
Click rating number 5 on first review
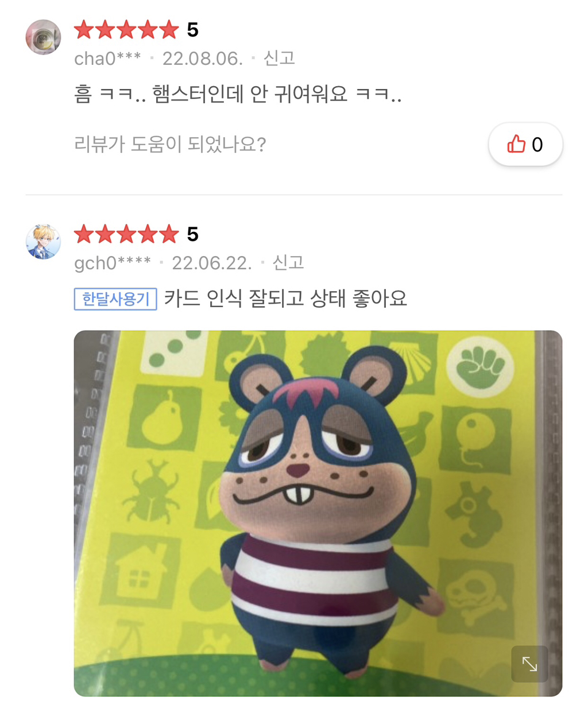point(193,30)
